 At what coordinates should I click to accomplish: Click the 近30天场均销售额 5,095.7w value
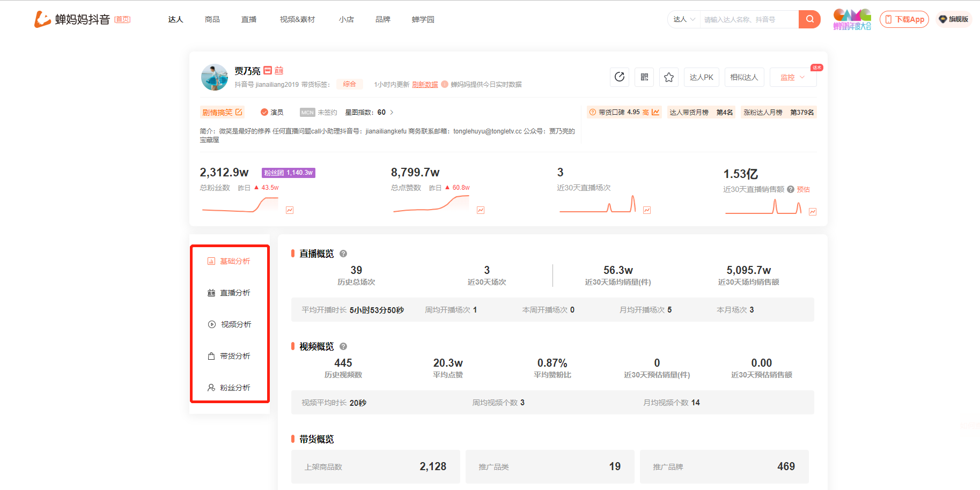[749, 270]
